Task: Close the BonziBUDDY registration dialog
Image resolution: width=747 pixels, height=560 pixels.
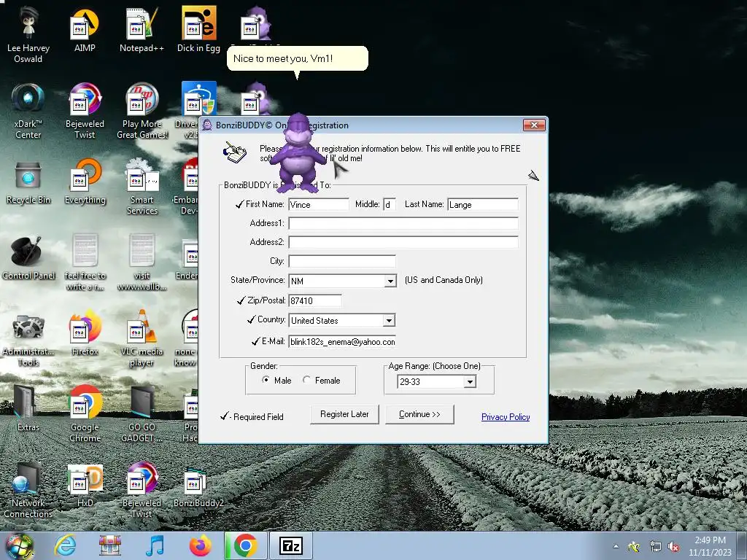Action: [x=534, y=125]
